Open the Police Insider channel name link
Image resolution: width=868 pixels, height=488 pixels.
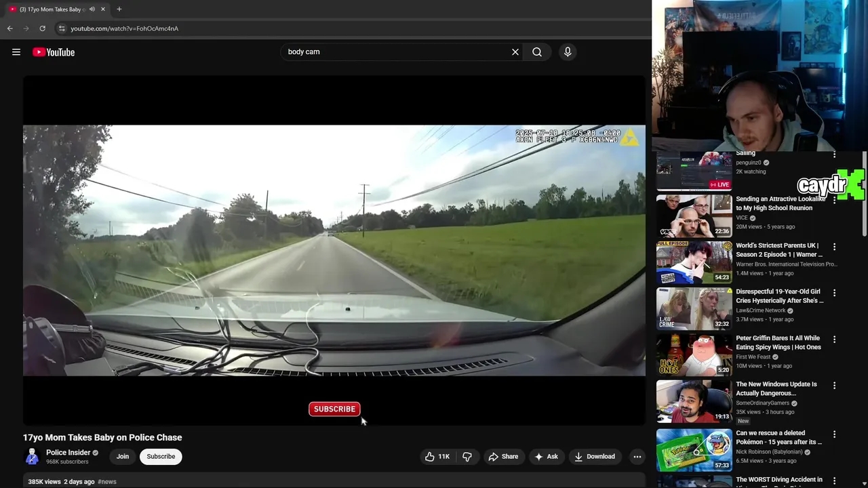(68, 453)
